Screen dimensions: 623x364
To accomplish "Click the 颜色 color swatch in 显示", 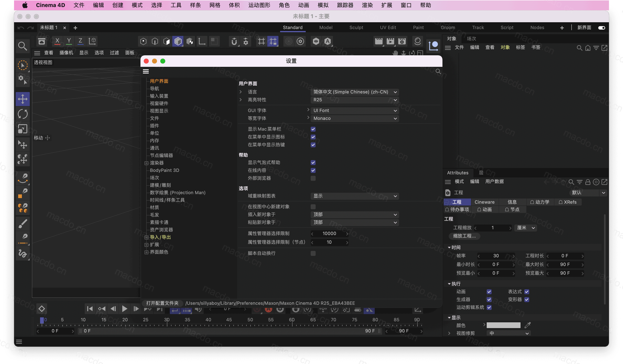I will [504, 325].
